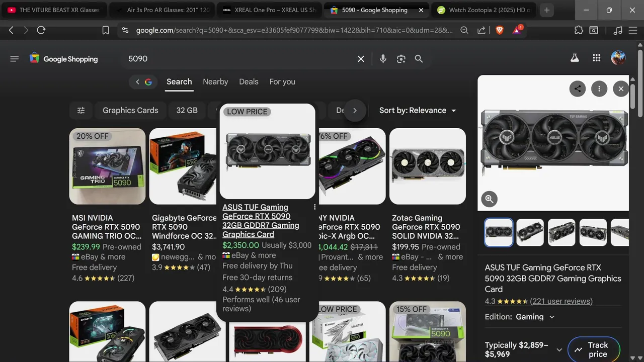
Task: Switch to the For you tab
Action: coord(282,82)
